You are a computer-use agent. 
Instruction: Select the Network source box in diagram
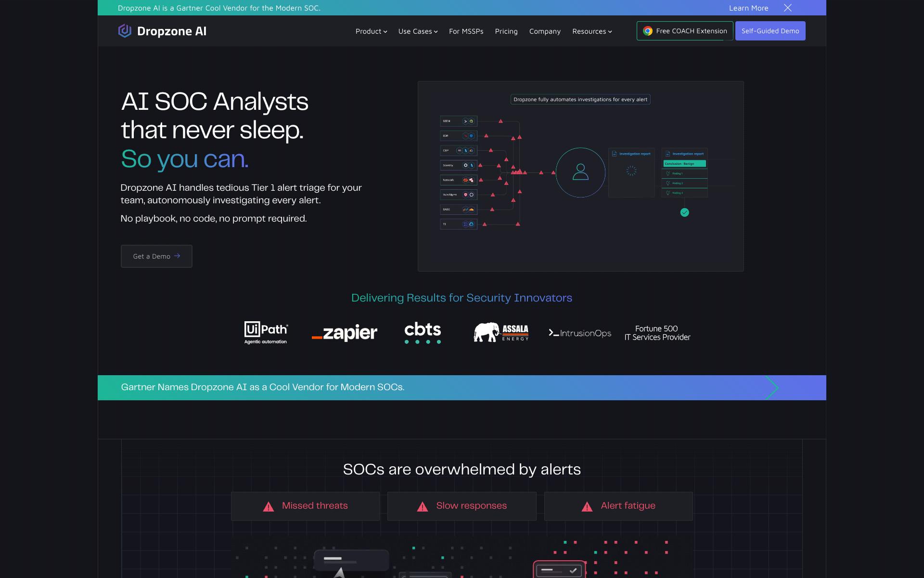[459, 180]
